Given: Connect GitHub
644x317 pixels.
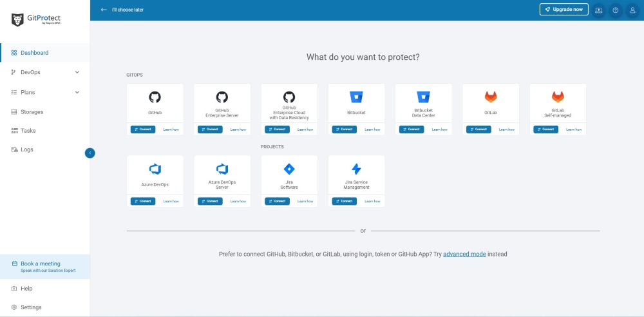Looking at the screenshot, I should 143,130.
